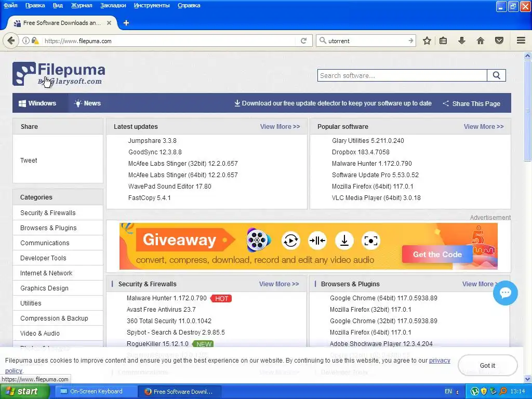532x399 pixels.
Task: Click the video converter icon in Giveaway banner
Action: pyautogui.click(x=259, y=240)
